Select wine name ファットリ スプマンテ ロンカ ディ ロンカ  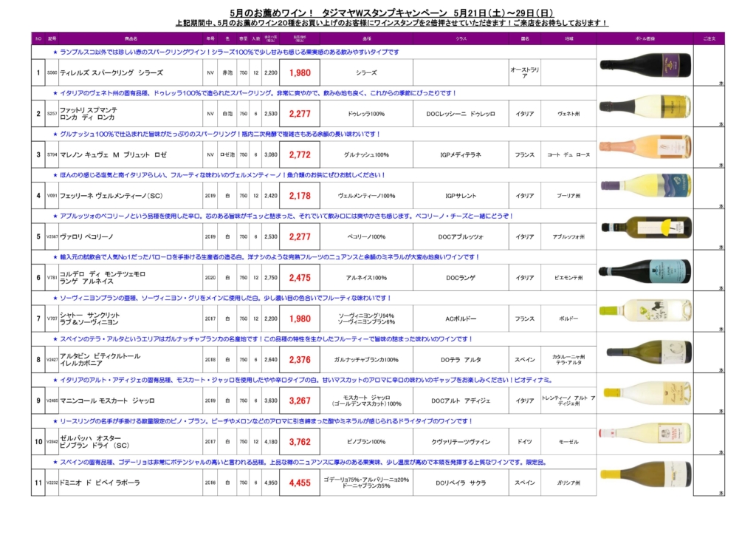89,114
